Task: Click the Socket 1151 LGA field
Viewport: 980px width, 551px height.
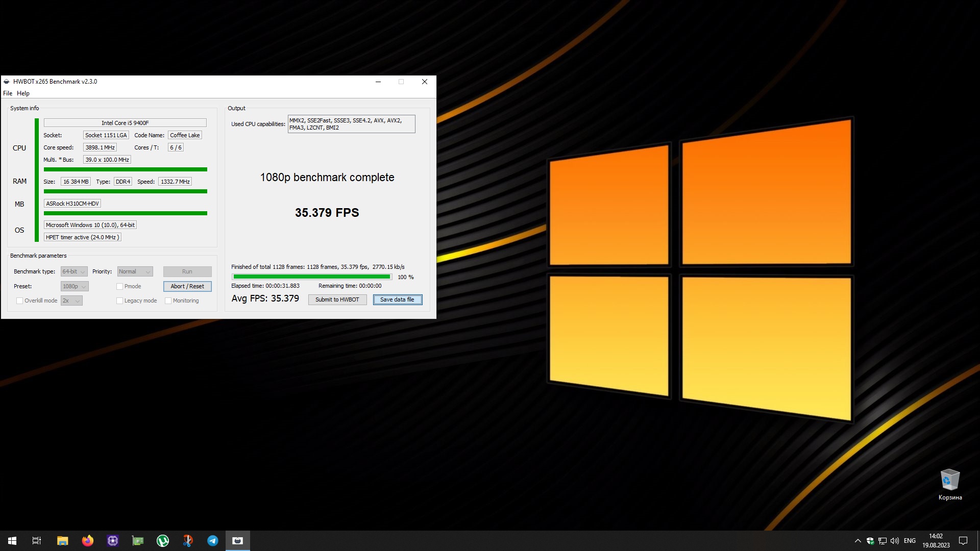Action: point(106,135)
